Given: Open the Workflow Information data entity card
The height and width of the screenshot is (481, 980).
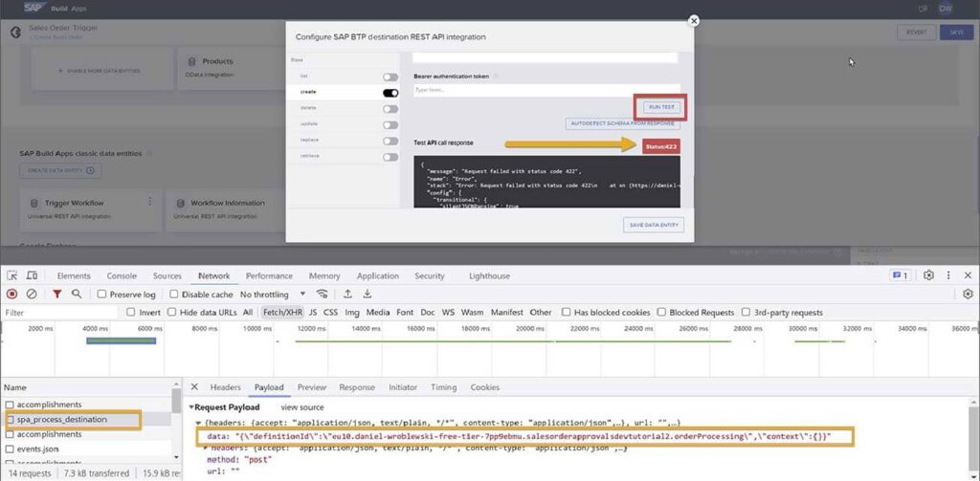Looking at the screenshot, I should tap(225, 209).
